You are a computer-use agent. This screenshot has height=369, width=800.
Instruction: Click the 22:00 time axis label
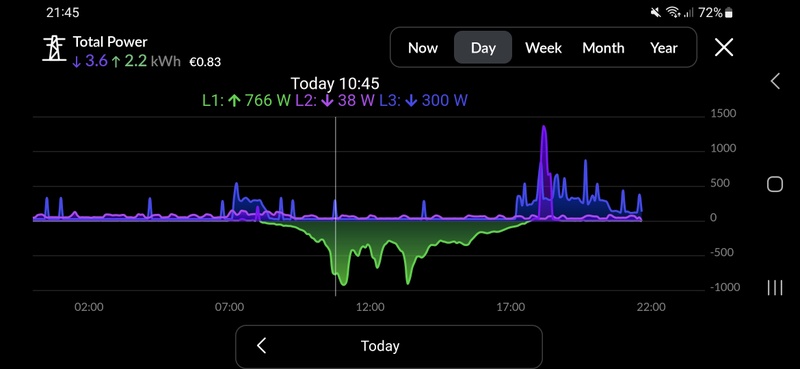click(x=652, y=307)
